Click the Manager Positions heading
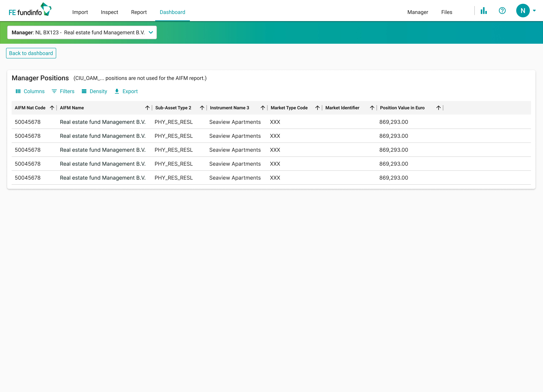The width and height of the screenshot is (543, 392). [x=40, y=78]
